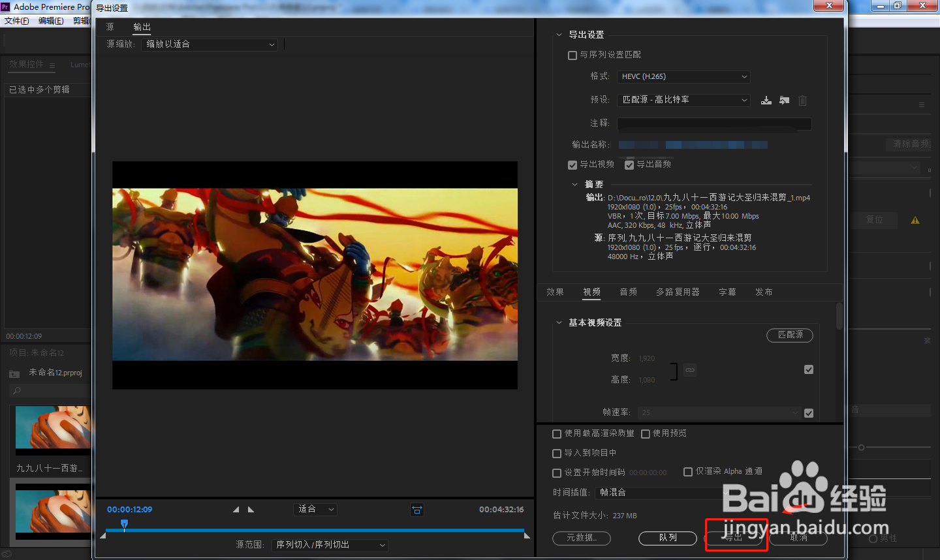This screenshot has width=940, height=560.
Task: Open the 发布 tab
Action: pyautogui.click(x=764, y=292)
